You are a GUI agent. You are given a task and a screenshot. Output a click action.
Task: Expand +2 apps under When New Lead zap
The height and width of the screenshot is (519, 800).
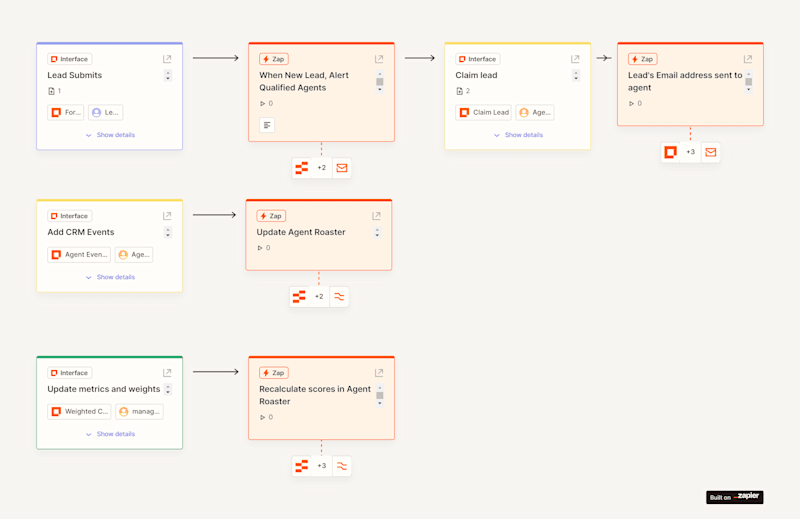point(321,167)
